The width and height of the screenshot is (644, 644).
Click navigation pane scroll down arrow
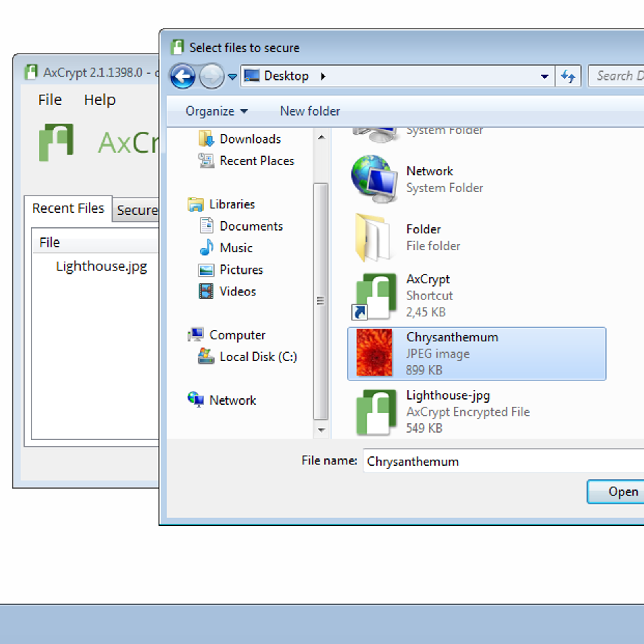321,430
